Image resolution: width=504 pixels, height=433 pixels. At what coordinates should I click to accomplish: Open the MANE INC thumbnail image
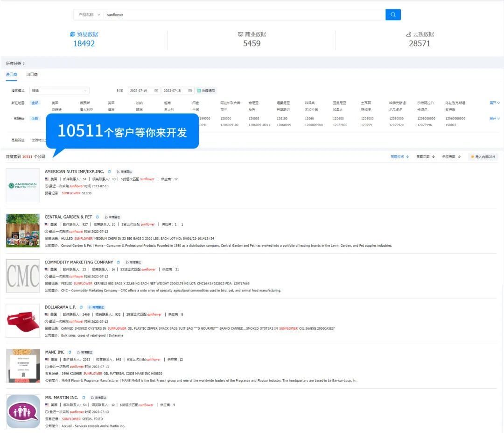(x=23, y=366)
